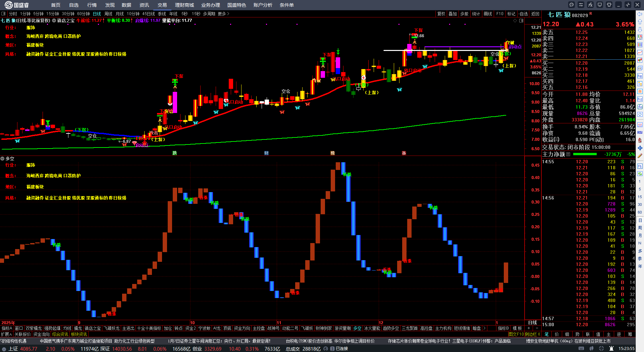This screenshot has width=644, height=352.
Task: Click the white horizontal resistance line on chart
Action: tap(444, 51)
